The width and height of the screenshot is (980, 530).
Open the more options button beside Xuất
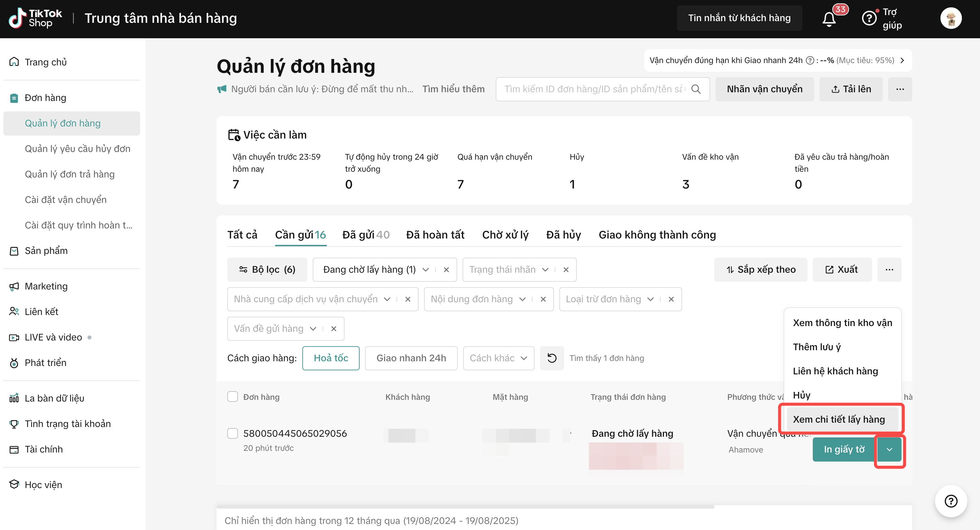[889, 270]
